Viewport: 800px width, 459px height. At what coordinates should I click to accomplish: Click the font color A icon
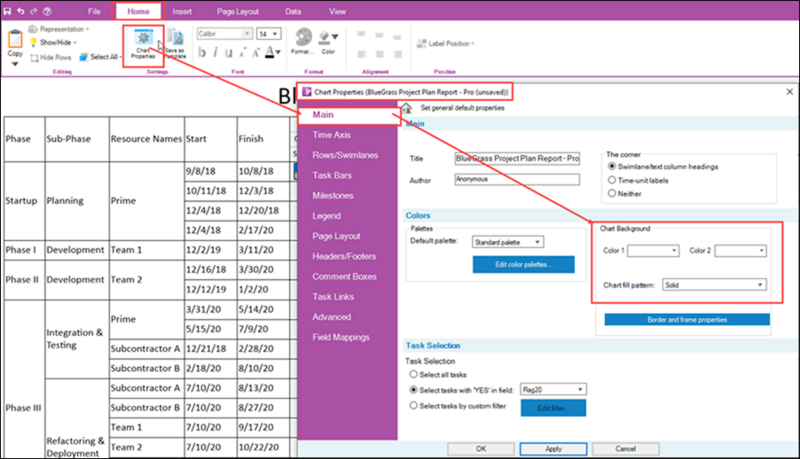click(270, 53)
